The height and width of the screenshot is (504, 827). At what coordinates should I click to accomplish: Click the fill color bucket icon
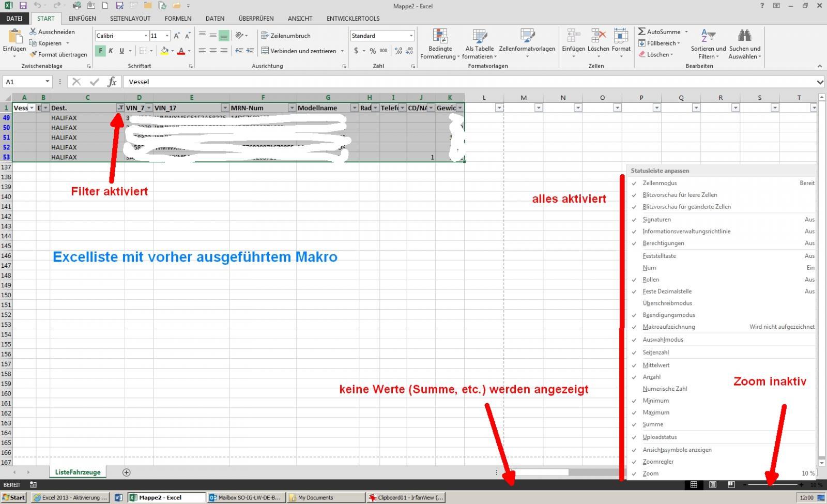click(164, 51)
